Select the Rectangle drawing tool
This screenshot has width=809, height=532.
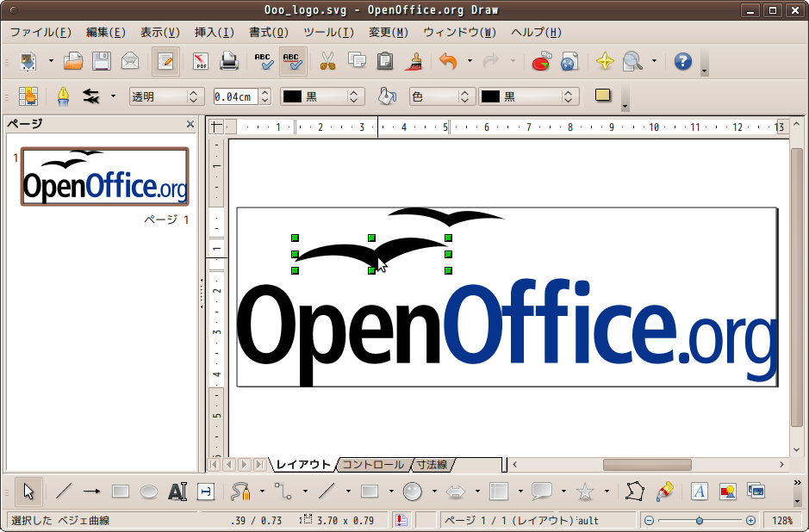pyautogui.click(x=121, y=492)
